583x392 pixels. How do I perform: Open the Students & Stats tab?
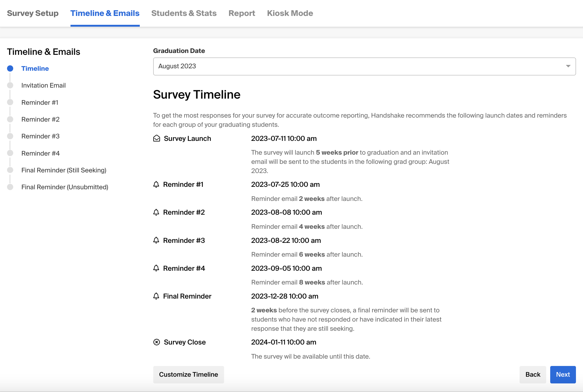pos(184,13)
